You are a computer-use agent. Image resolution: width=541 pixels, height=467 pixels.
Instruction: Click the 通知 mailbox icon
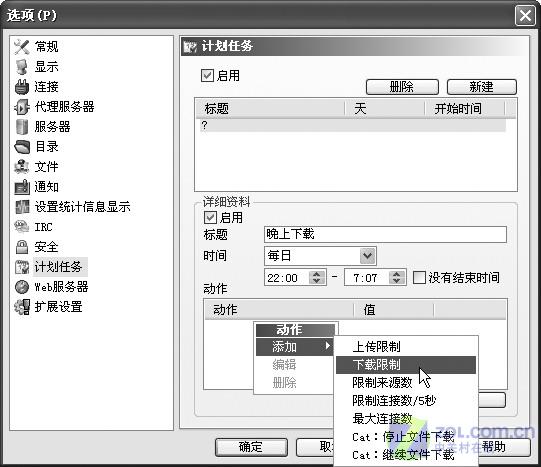pos(22,187)
